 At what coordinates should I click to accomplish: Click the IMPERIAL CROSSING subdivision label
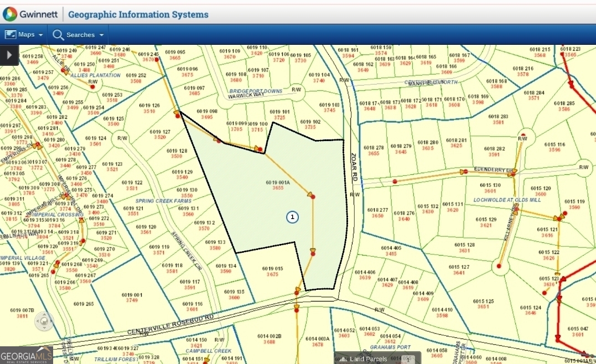click(58, 214)
